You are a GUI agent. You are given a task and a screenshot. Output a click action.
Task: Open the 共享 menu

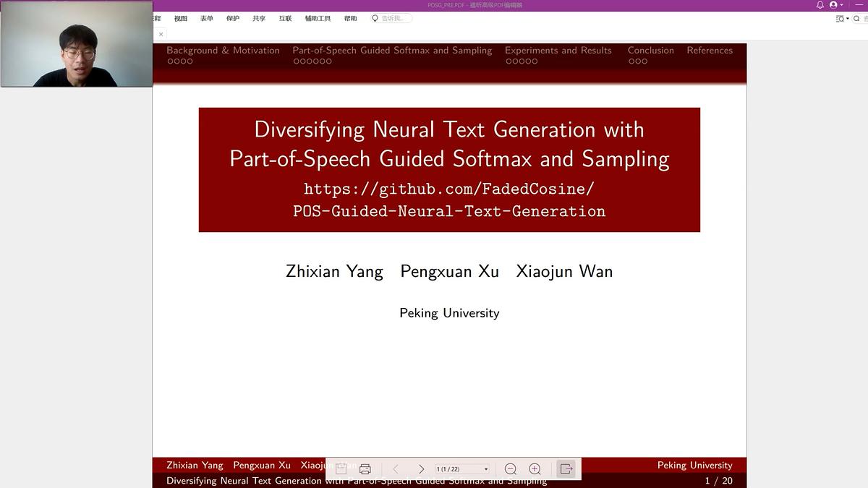coord(259,19)
